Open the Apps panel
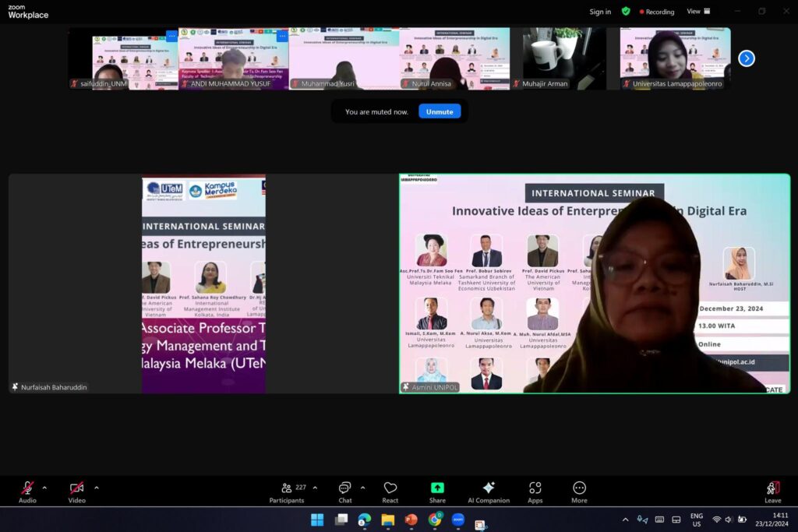The height and width of the screenshot is (532, 798). click(x=535, y=488)
